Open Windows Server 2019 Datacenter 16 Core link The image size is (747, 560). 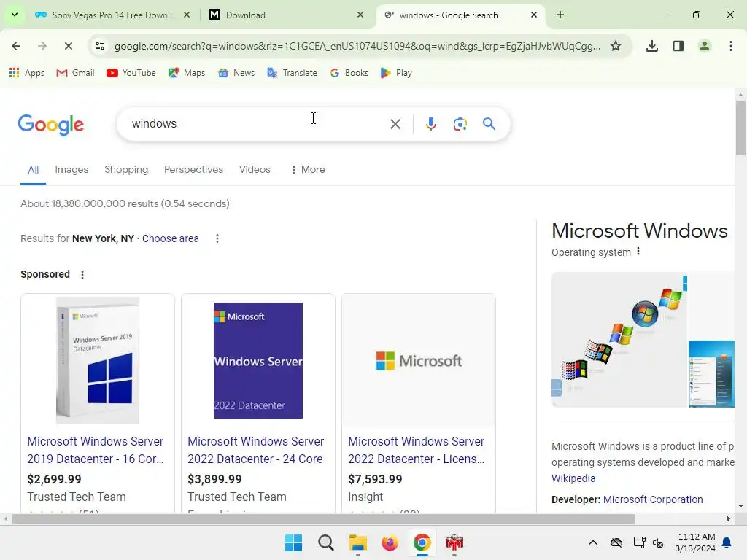pyautogui.click(x=96, y=450)
